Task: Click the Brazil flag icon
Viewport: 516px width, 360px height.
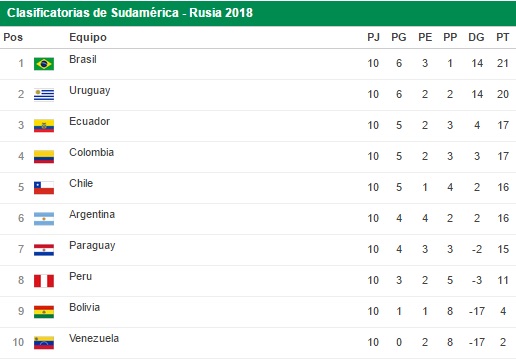Action: [x=44, y=64]
